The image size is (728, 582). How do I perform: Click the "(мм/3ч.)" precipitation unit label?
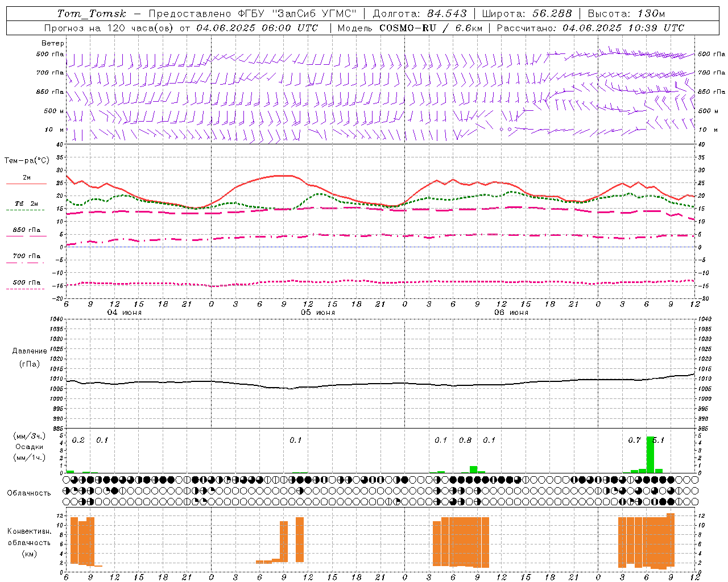click(x=28, y=436)
